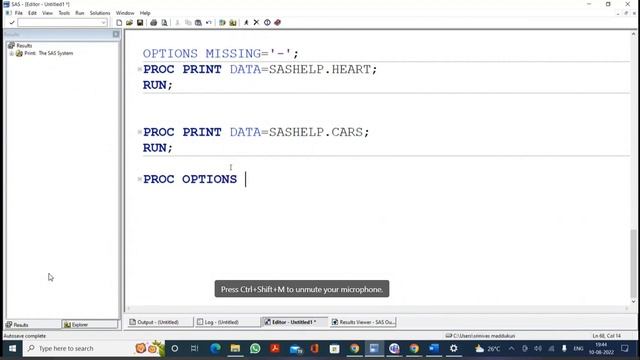
Task: Collapse the PROC PRINT SASHELP.HEART code block
Action: (x=140, y=69)
